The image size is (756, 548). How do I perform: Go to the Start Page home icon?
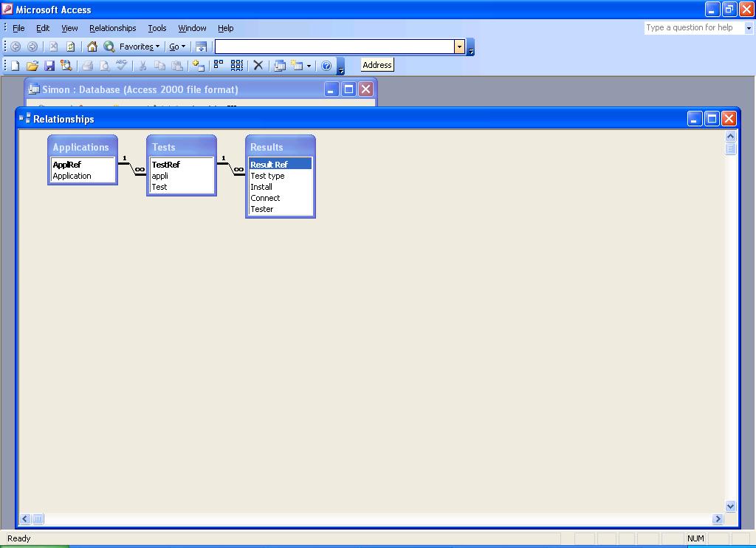(92, 47)
